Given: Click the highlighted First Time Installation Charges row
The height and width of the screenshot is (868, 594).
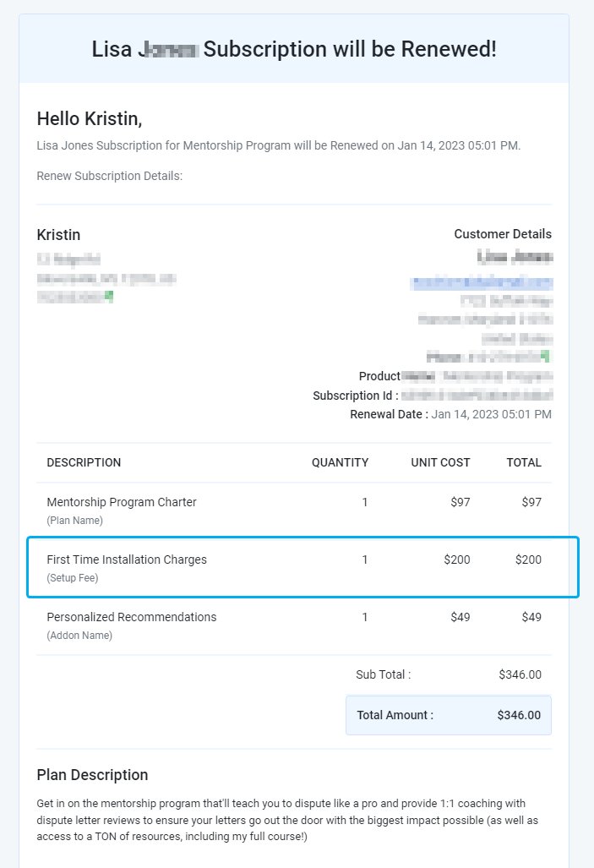Looking at the screenshot, I should coord(302,567).
